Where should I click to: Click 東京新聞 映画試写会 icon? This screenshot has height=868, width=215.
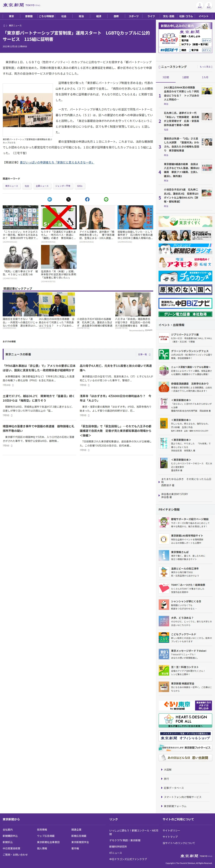[164, 687]
